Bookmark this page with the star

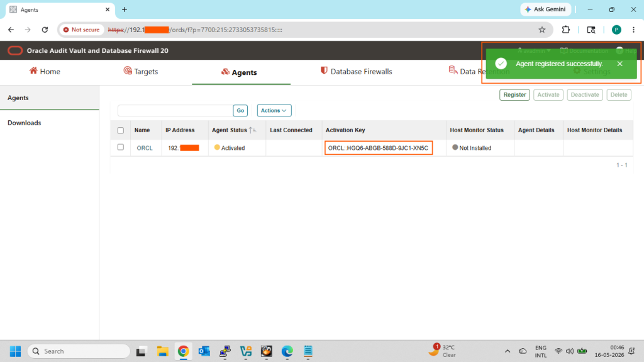542,30
